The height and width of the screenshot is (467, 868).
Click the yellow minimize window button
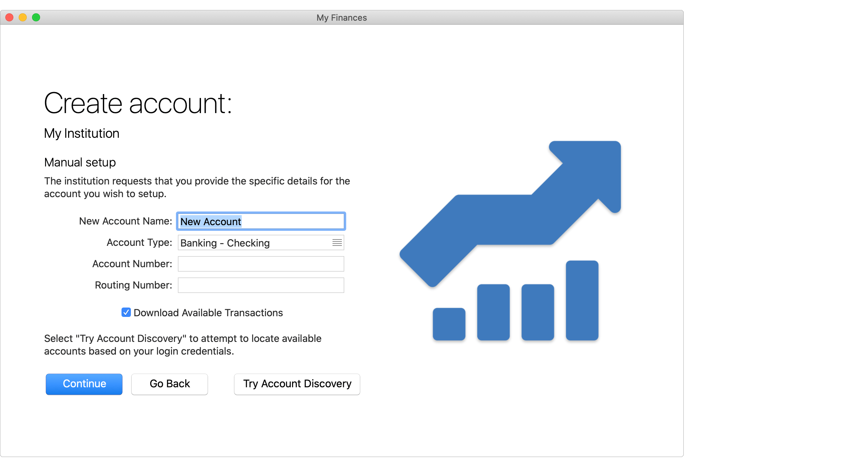point(23,17)
